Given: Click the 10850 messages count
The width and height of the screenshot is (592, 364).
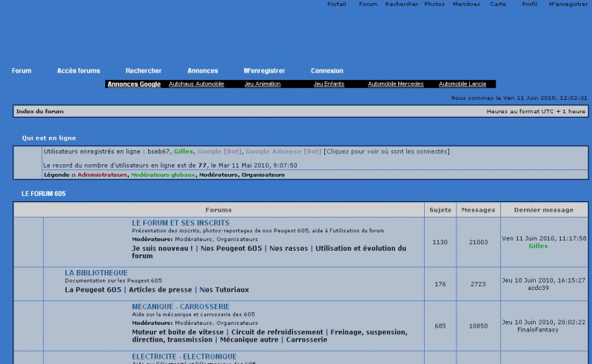Looking at the screenshot, I should [x=478, y=326].
